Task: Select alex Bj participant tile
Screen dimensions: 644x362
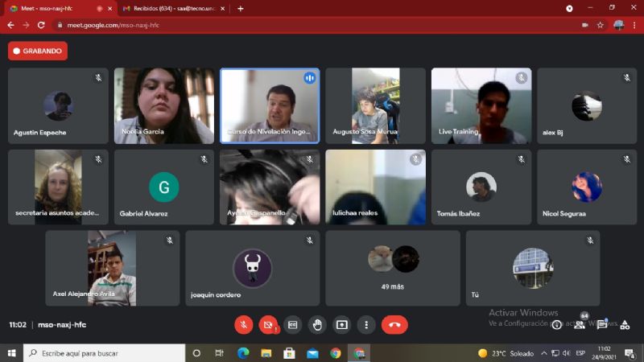Action: click(x=587, y=106)
